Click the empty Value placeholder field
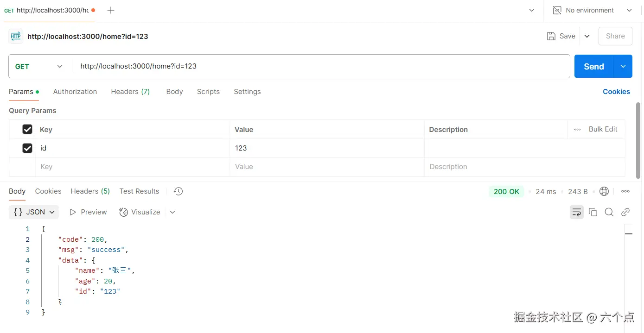Viewport: 644px width, 333px height. [x=327, y=167]
